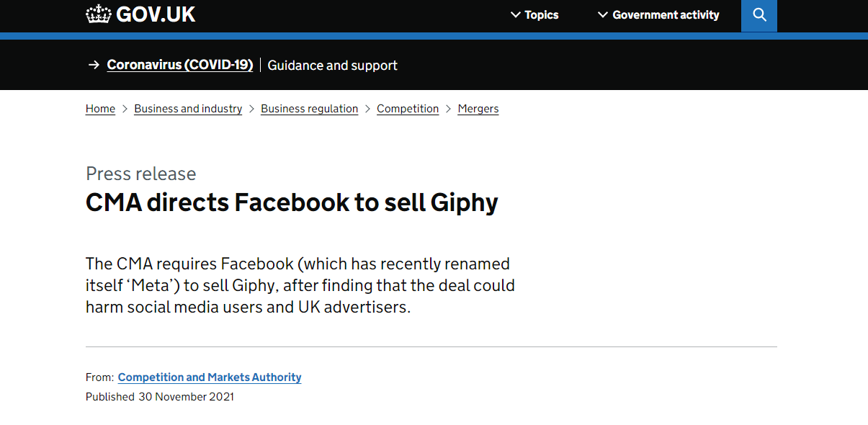Click breadcrumb chevron after Business regulation
Viewport: 868px width, 425px height.
(367, 109)
